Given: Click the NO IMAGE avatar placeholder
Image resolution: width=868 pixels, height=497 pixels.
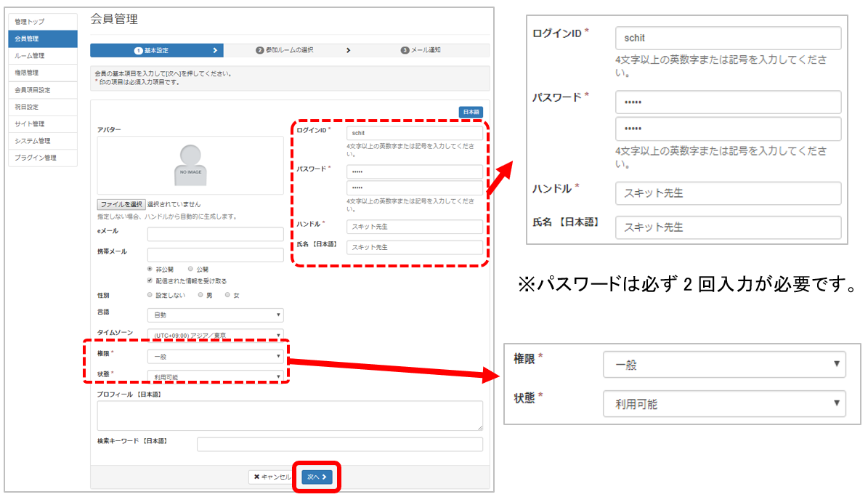Looking at the screenshot, I should click(x=190, y=165).
